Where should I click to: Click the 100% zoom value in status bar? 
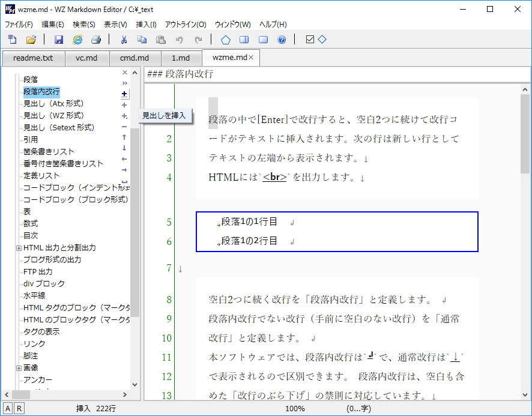click(295, 409)
